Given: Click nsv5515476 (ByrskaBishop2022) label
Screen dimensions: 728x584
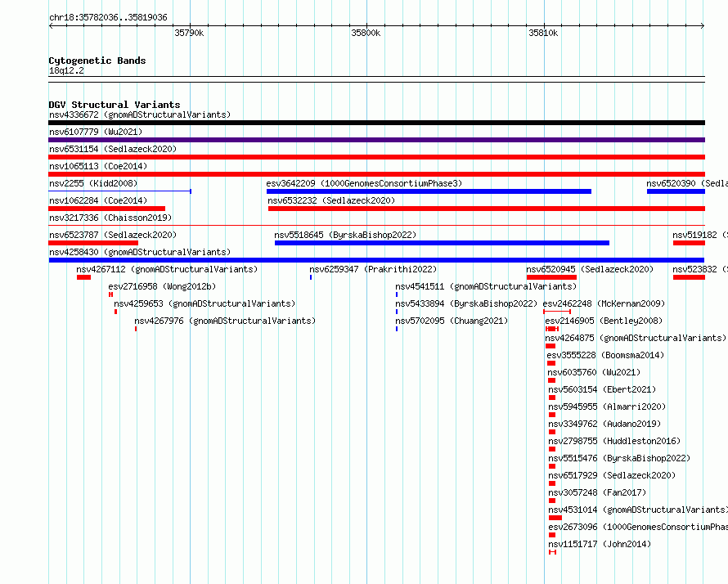Looking at the screenshot, I should coord(619,458).
